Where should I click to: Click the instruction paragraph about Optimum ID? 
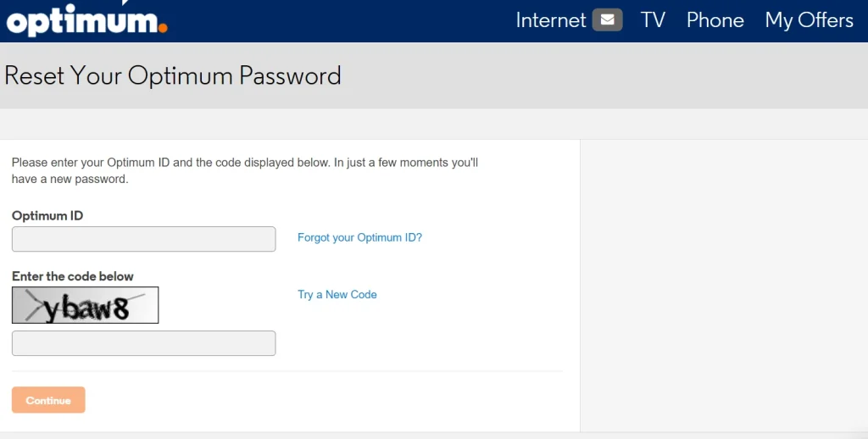tap(245, 170)
